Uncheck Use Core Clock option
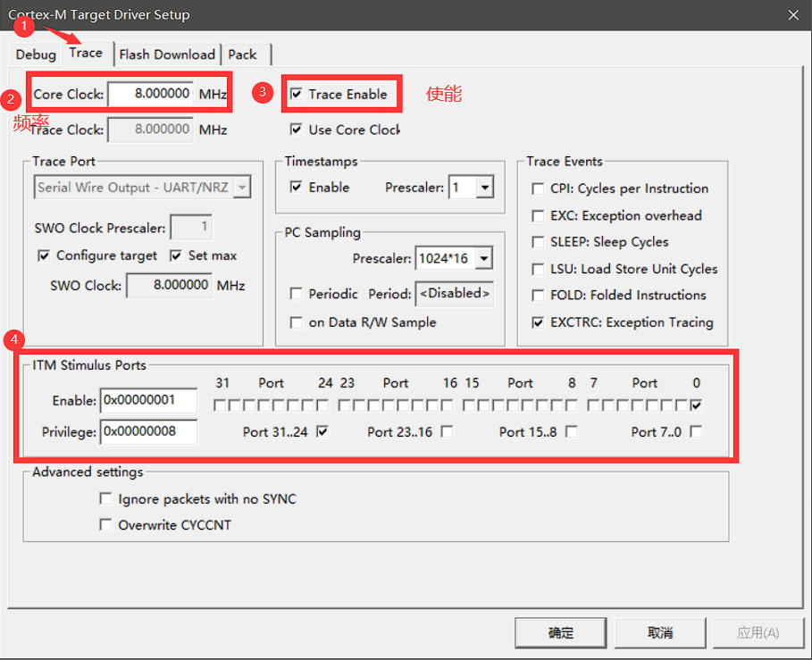812x660 pixels. tap(297, 129)
